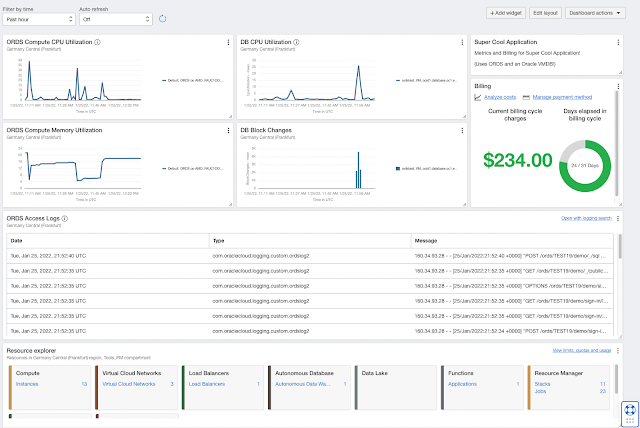The width and height of the screenshot is (640, 428).
Task: Open Compute Instances link
Action: point(27,384)
